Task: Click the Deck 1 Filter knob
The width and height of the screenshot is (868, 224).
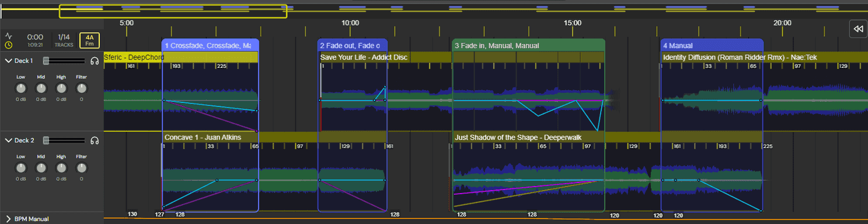Action: (x=81, y=88)
